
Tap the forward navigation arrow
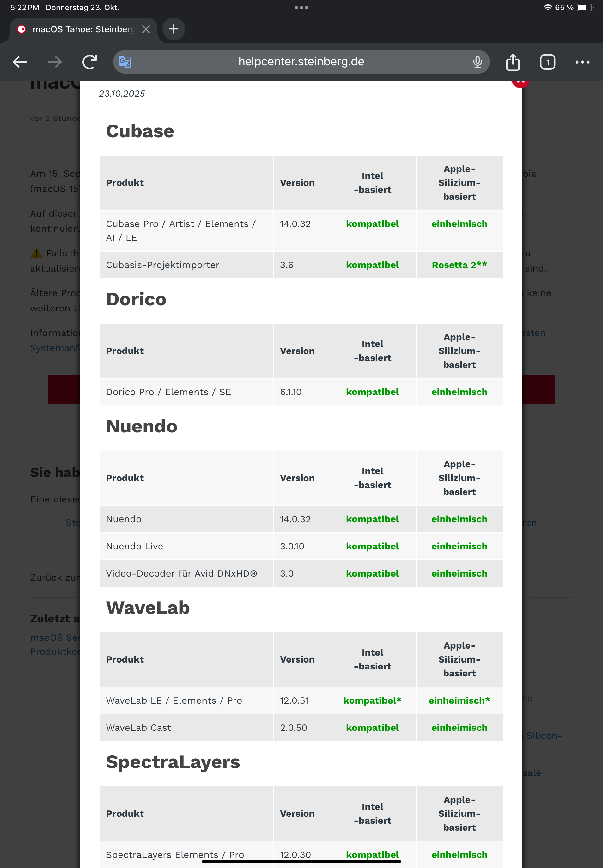coord(55,62)
